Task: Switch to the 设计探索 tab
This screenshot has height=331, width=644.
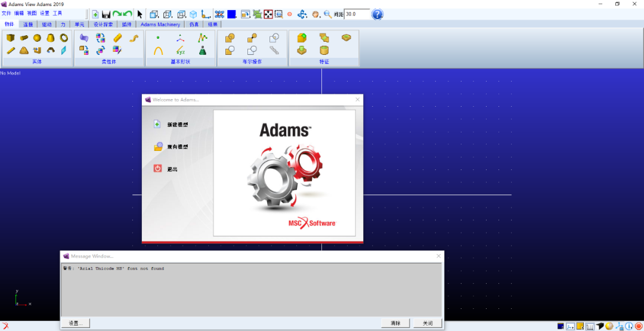Action: (103, 24)
